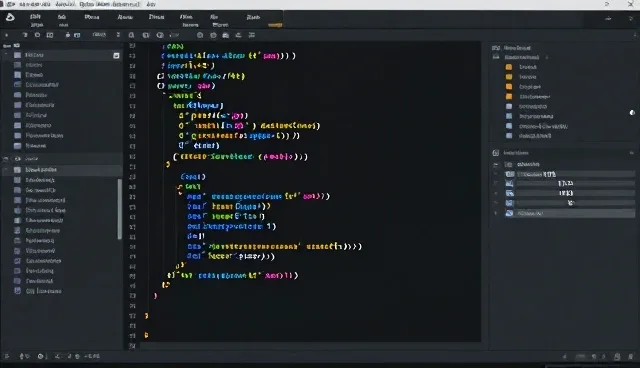Click the vertical scrollbar of the left sidebar
The image size is (640, 368).
pyautogui.click(x=120, y=209)
